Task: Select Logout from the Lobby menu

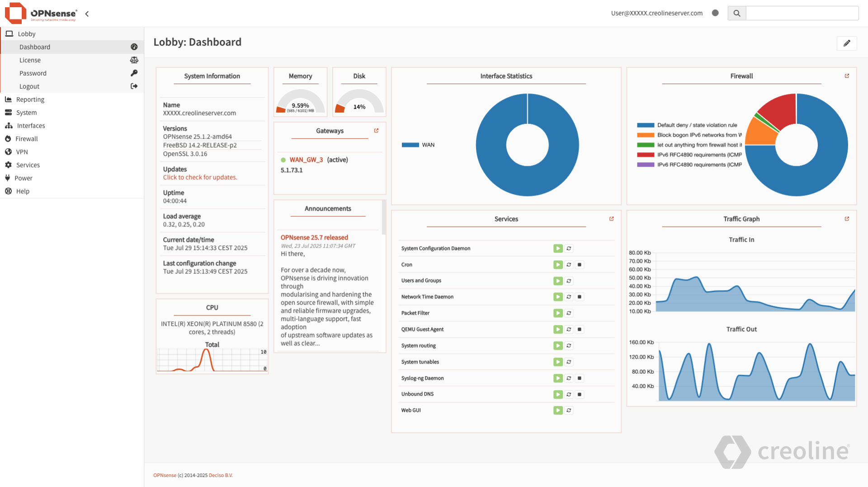Action: pyautogui.click(x=72, y=86)
